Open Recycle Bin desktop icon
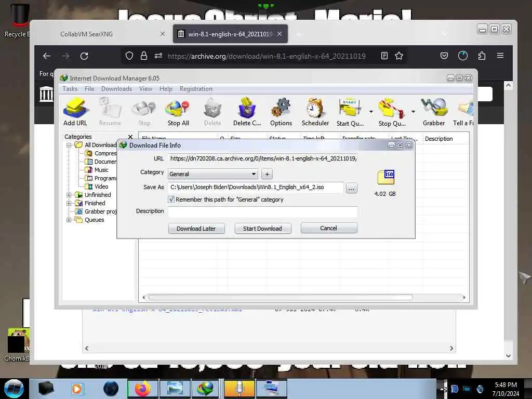Screen dimensions: 532x399 tap(19, 20)
